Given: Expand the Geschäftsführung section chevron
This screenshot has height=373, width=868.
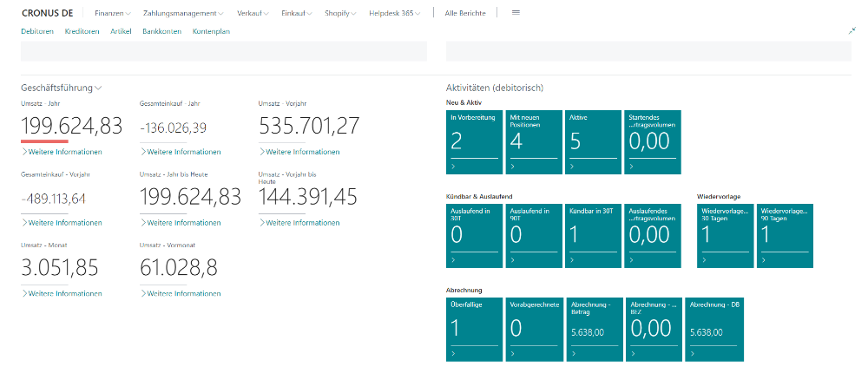Looking at the screenshot, I should [99, 88].
